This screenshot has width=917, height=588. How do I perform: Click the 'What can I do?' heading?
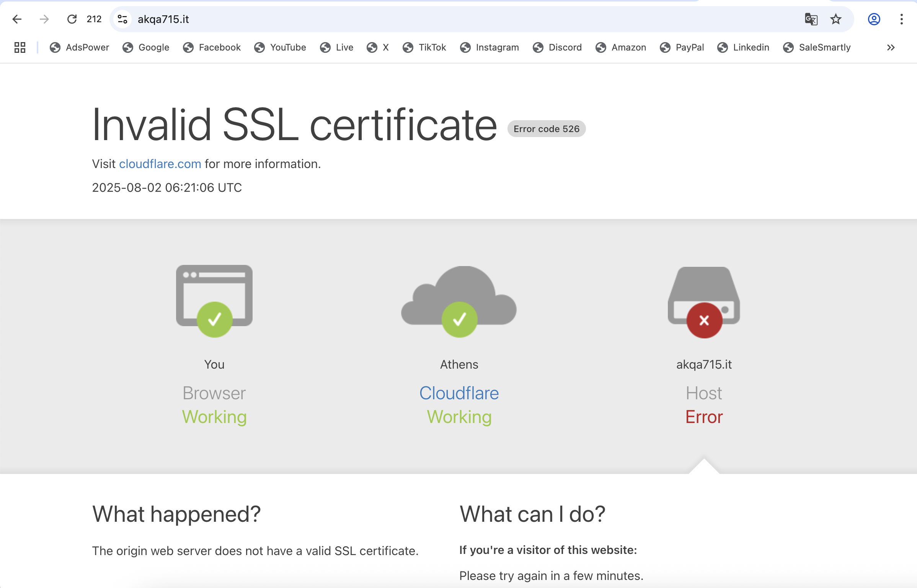tap(532, 514)
